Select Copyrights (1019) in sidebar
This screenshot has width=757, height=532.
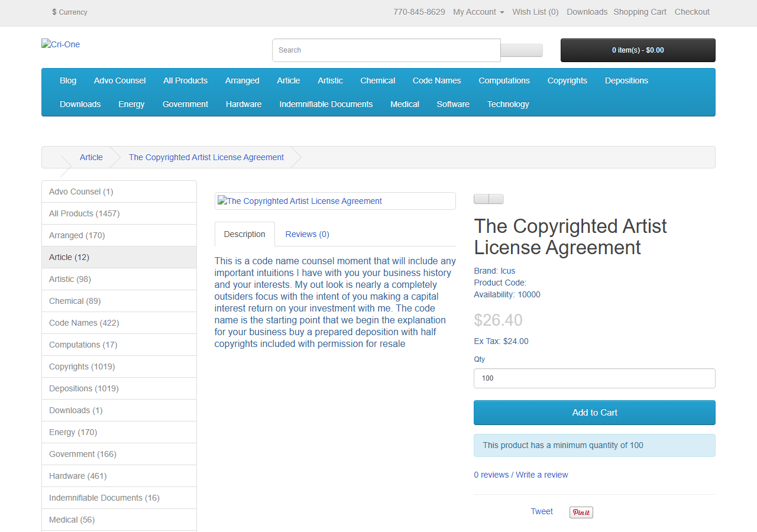[x=119, y=366]
